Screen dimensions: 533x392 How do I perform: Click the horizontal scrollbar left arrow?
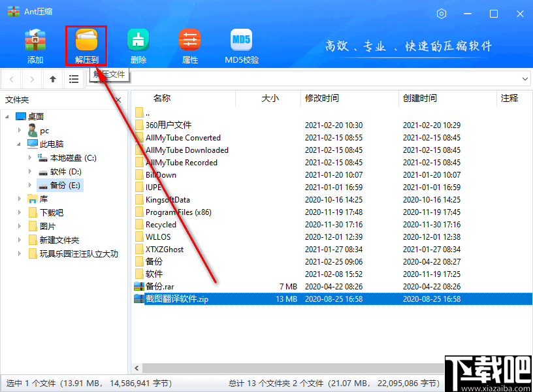[137, 368]
